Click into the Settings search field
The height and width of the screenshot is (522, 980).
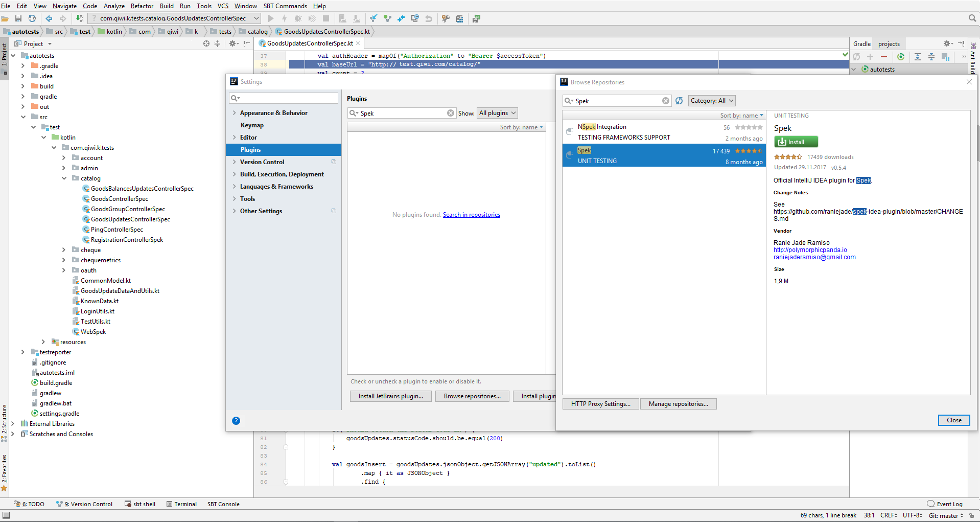pos(284,98)
